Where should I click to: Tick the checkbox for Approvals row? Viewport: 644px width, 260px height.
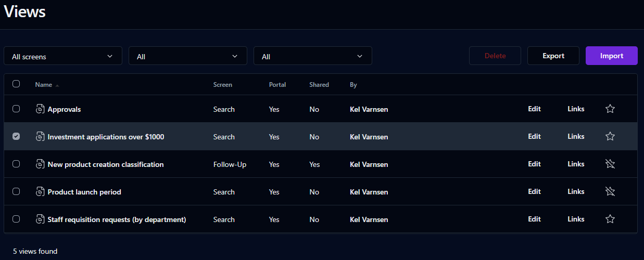click(x=16, y=109)
